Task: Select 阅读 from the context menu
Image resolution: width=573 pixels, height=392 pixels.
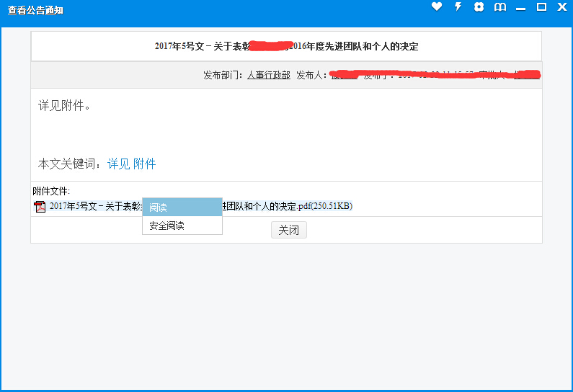Action: (x=182, y=207)
